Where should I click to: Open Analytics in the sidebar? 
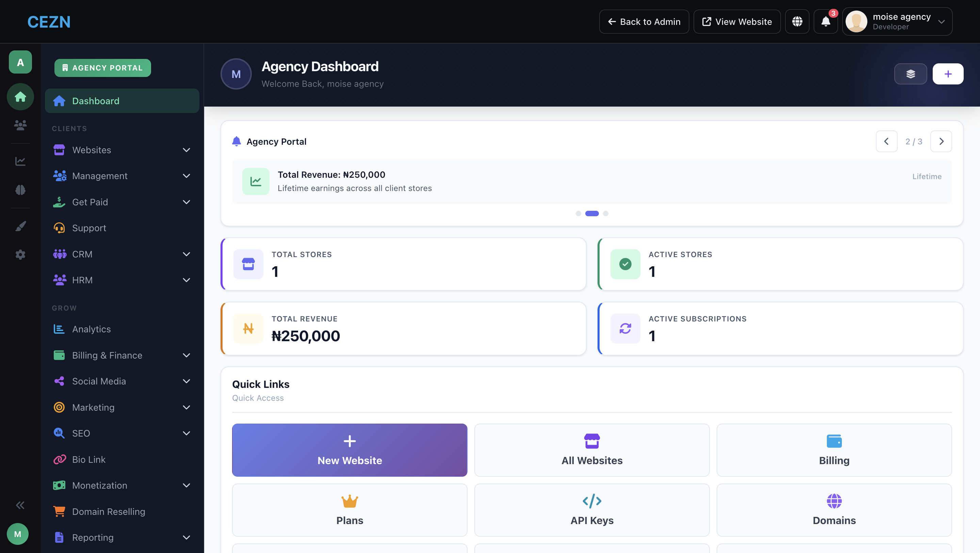coord(122,329)
